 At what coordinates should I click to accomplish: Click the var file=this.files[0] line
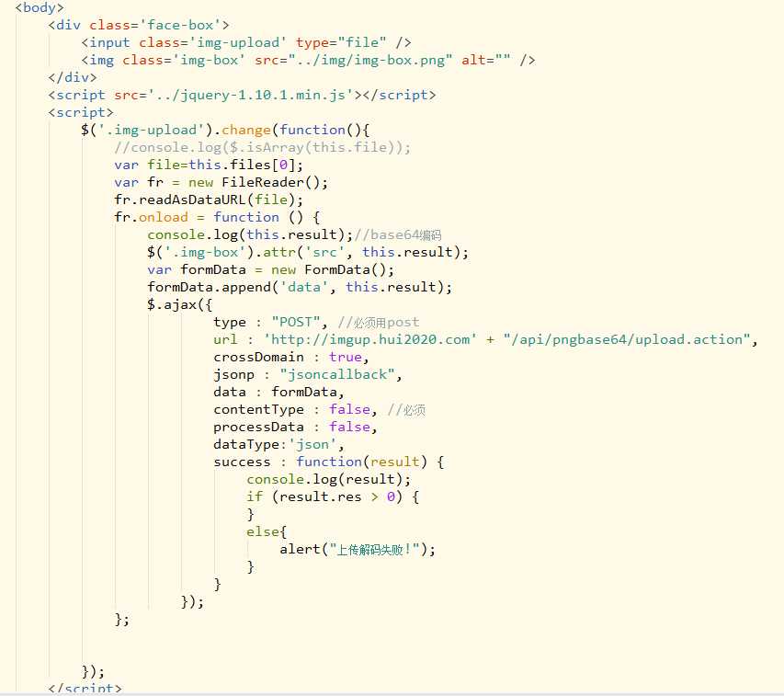coord(209,165)
